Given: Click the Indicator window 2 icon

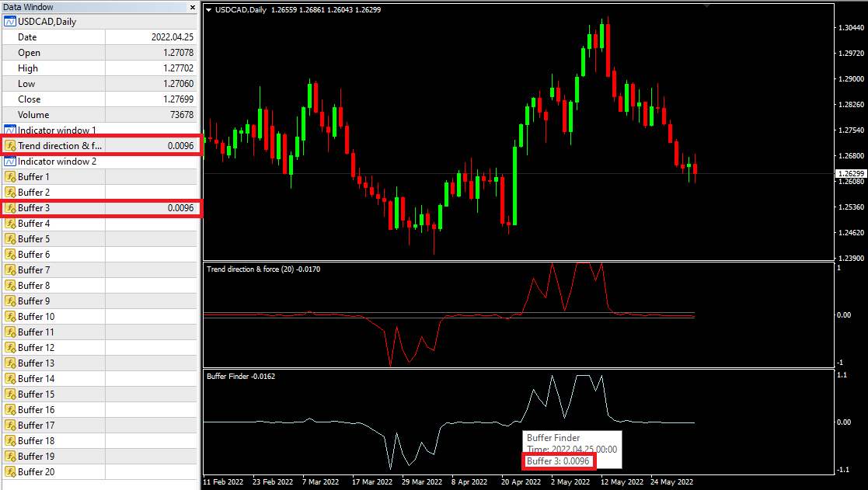Looking at the screenshot, I should 10,162.
